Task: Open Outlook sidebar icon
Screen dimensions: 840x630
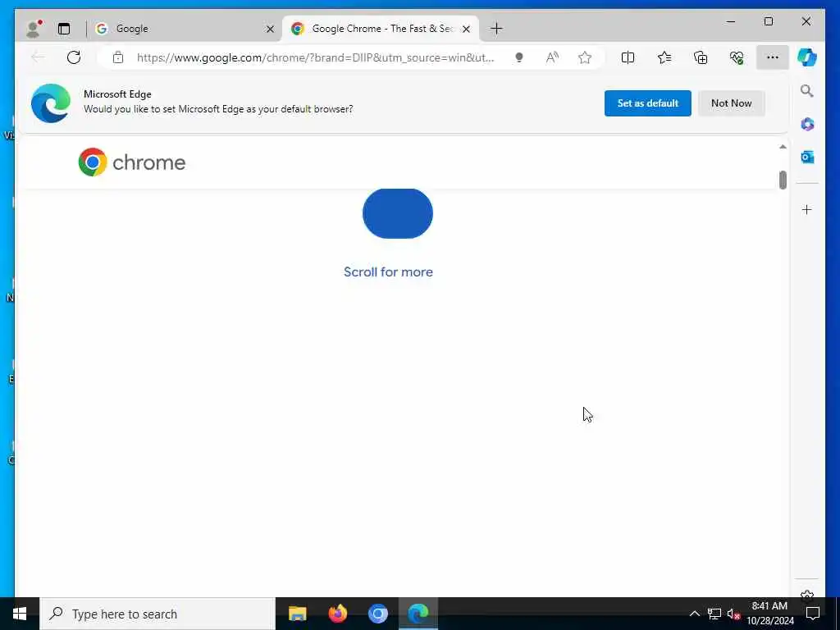Action: coord(807,157)
